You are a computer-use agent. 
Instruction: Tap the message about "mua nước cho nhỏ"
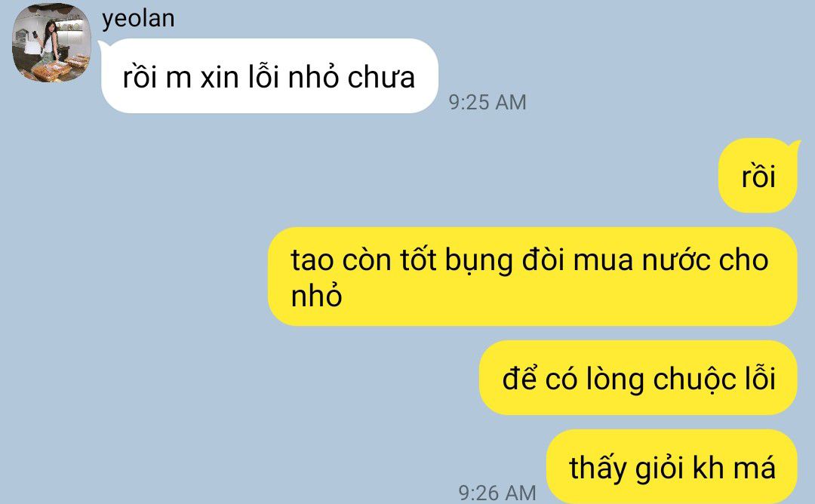(x=532, y=276)
